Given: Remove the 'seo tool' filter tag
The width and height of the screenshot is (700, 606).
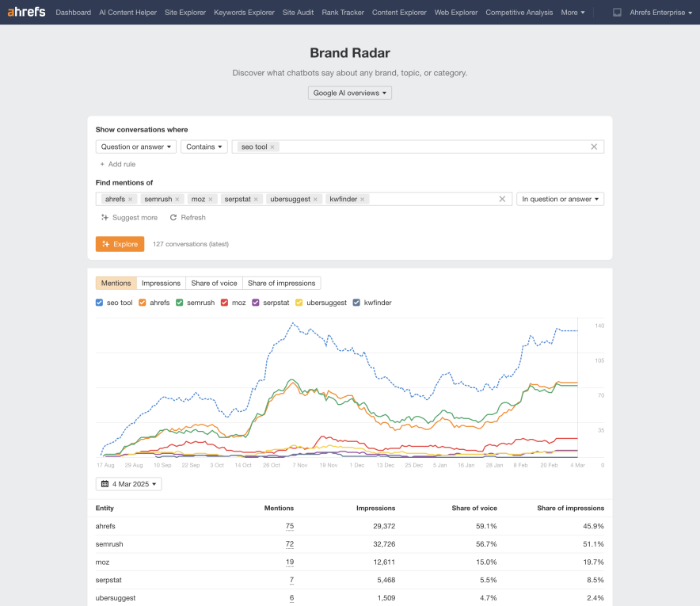Looking at the screenshot, I should (x=272, y=147).
